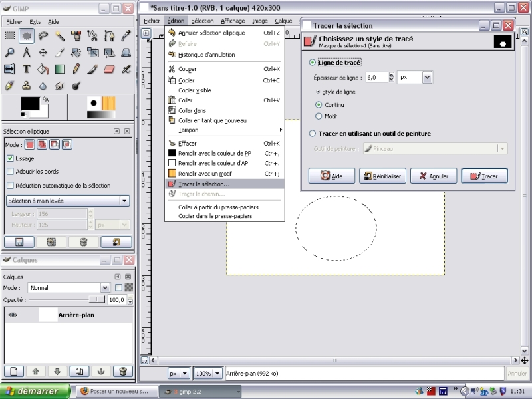Open the Sélection à main levée dropdown
532x399 pixels.
68,201
